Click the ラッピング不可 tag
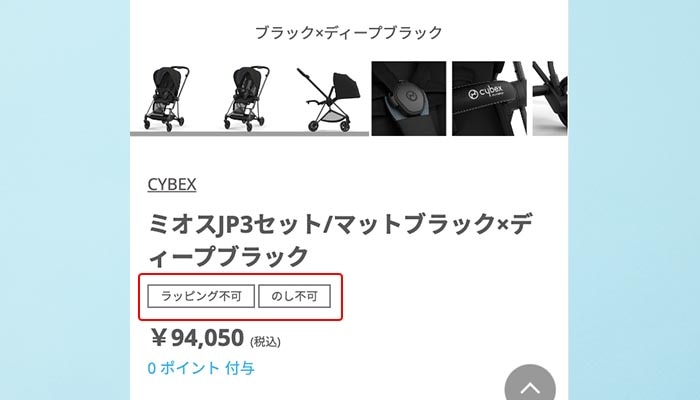This screenshot has width=700, height=400. click(201, 296)
